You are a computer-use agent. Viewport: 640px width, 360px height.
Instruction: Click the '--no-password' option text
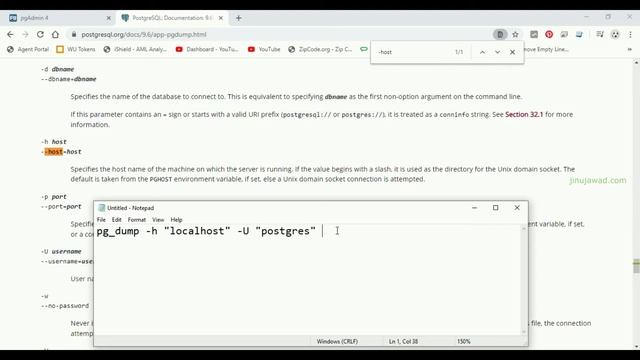click(65, 306)
